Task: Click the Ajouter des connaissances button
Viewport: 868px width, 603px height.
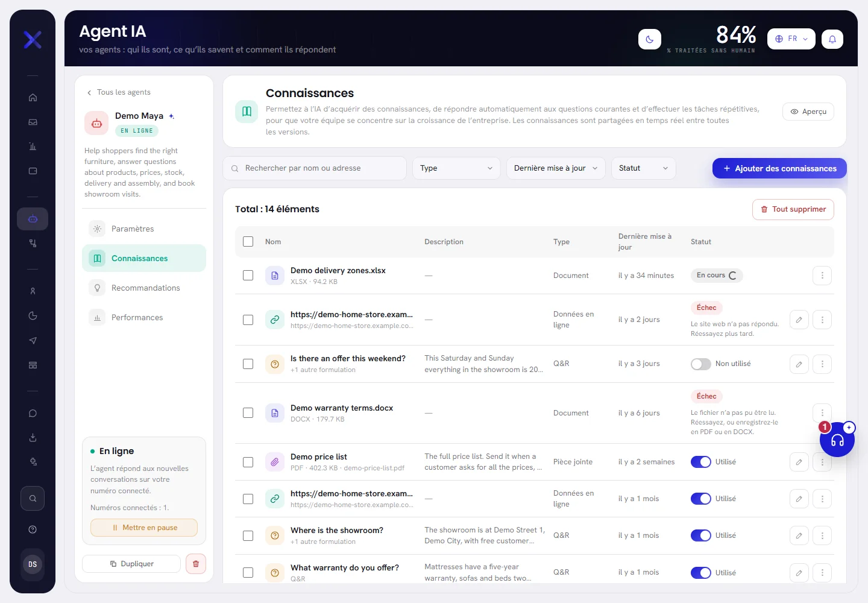Action: 779,168
